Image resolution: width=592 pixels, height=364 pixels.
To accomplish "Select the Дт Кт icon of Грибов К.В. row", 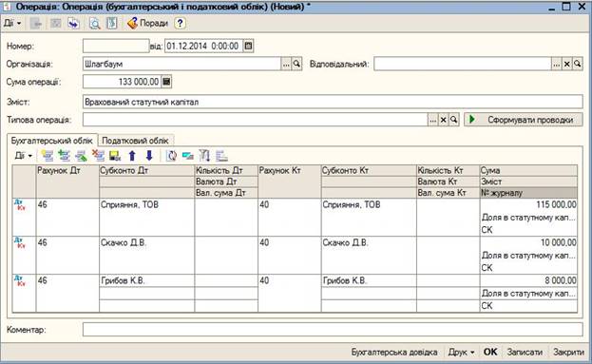I will [x=20, y=280].
